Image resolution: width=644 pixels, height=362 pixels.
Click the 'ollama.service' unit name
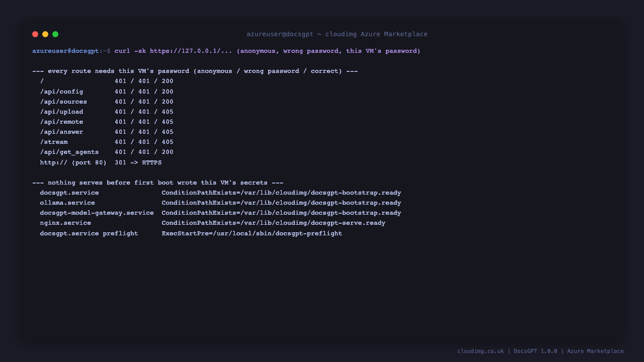coord(67,203)
